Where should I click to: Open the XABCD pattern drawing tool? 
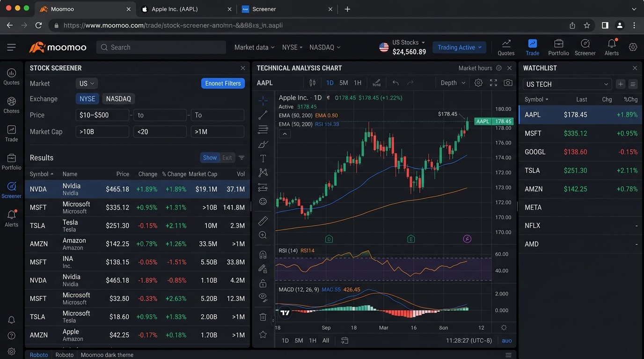point(263,173)
